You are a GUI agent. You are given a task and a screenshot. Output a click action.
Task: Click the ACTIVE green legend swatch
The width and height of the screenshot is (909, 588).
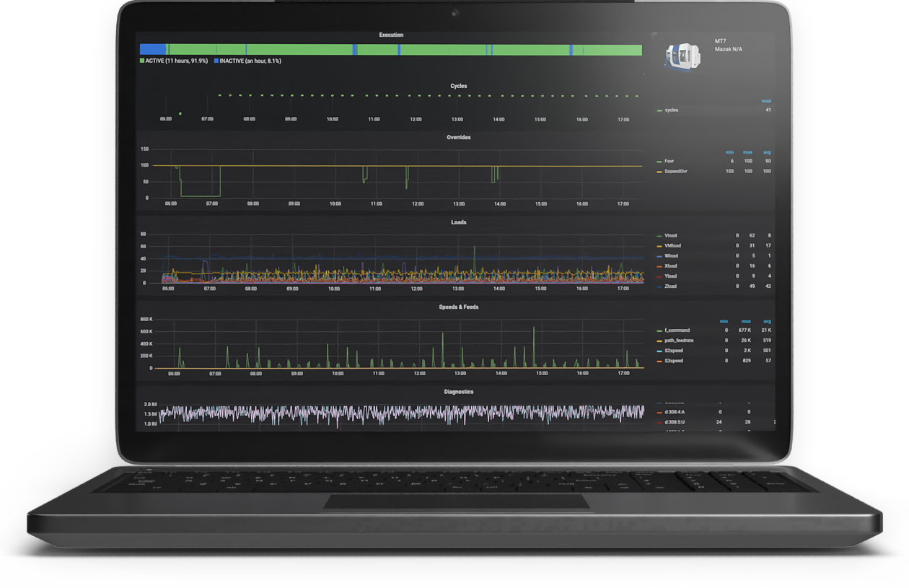tap(142, 61)
